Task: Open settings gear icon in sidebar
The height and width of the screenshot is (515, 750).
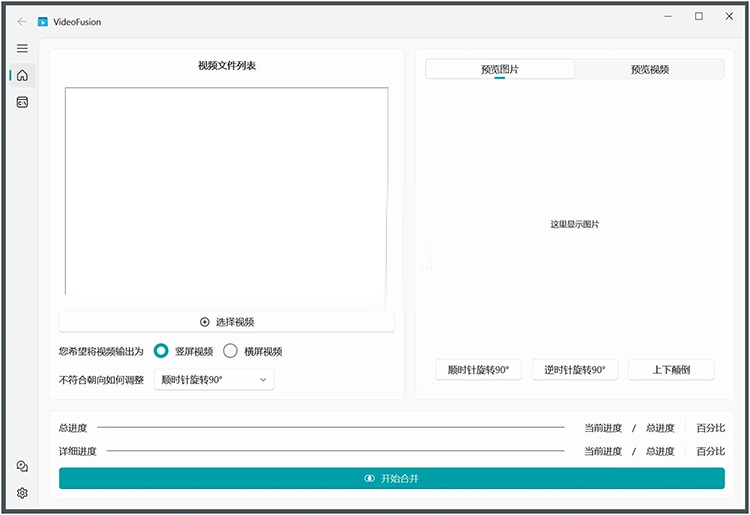Action: [22, 493]
